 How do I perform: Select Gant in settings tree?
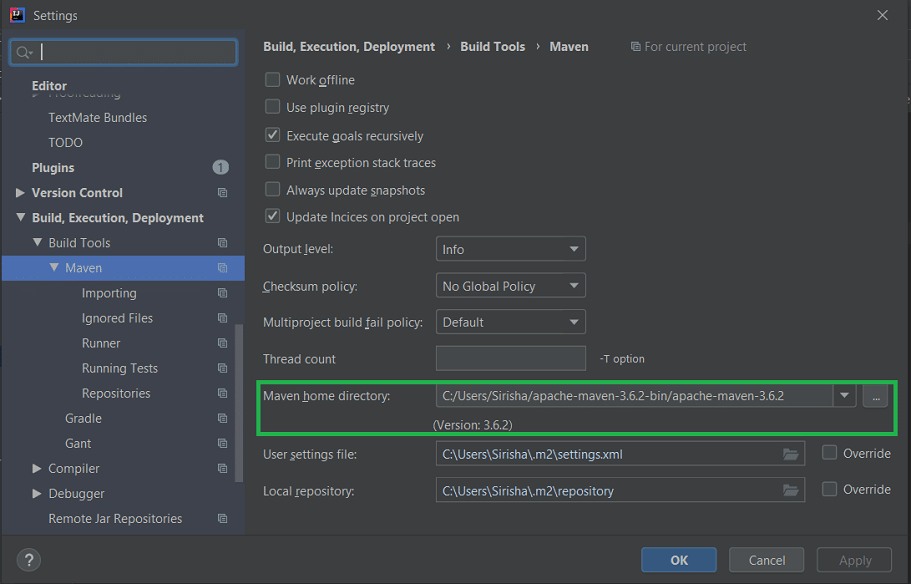[78, 443]
